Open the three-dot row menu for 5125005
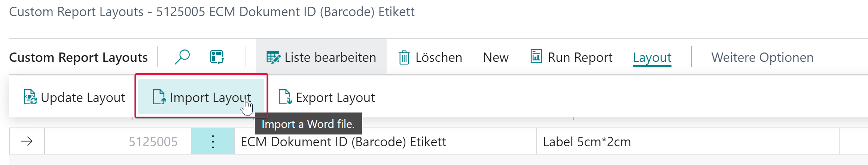Viewport: 868px width, 165px height. [213, 141]
